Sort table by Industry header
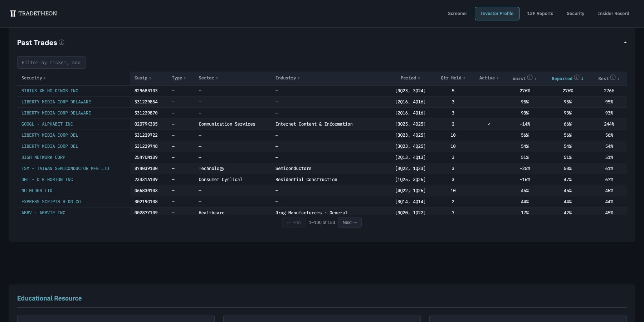 pos(287,78)
